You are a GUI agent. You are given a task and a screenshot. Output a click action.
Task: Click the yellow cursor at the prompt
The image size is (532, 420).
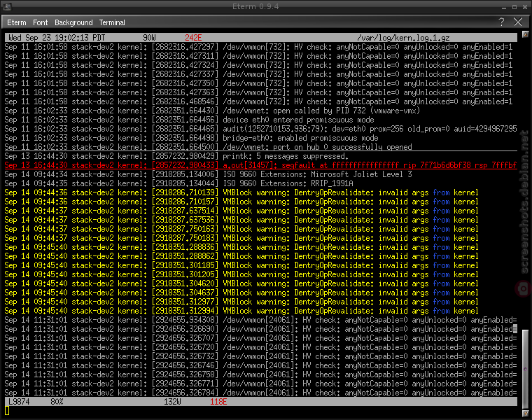[7, 411]
